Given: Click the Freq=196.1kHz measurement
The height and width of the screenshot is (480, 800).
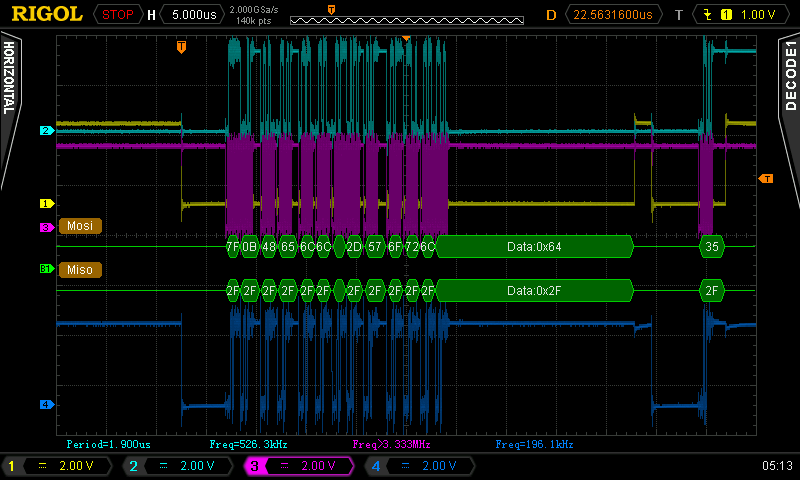Looking at the screenshot, I should pos(534,444).
